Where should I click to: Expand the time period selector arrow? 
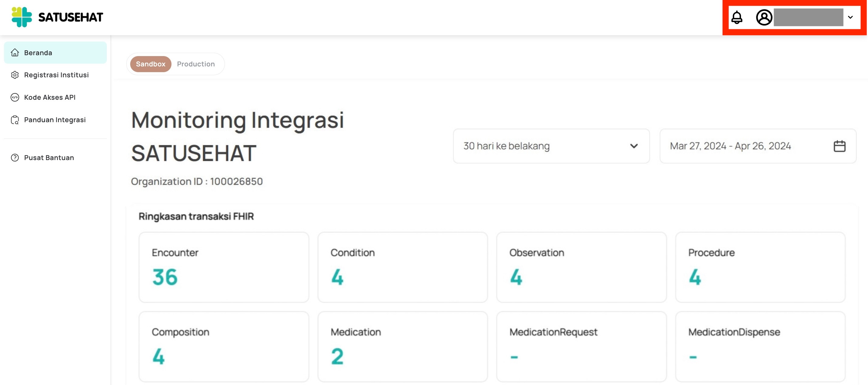pyautogui.click(x=633, y=146)
